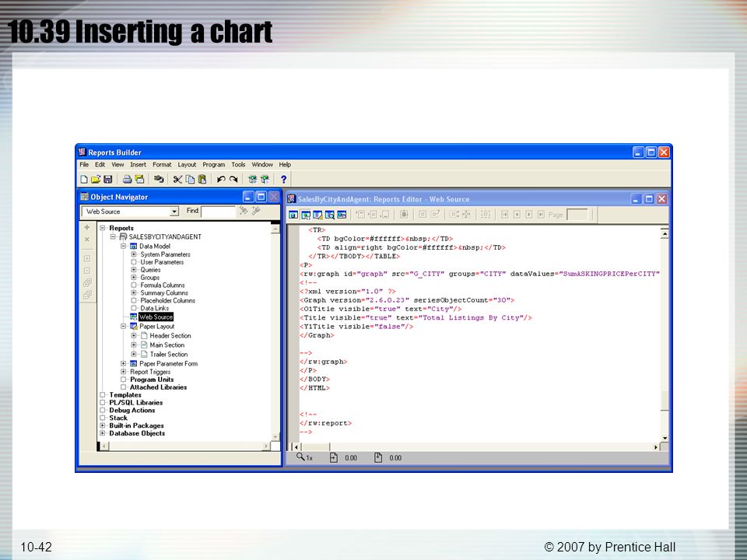The height and width of the screenshot is (560, 747).
Task: Click the Copy toolbar icon
Action: point(190,180)
